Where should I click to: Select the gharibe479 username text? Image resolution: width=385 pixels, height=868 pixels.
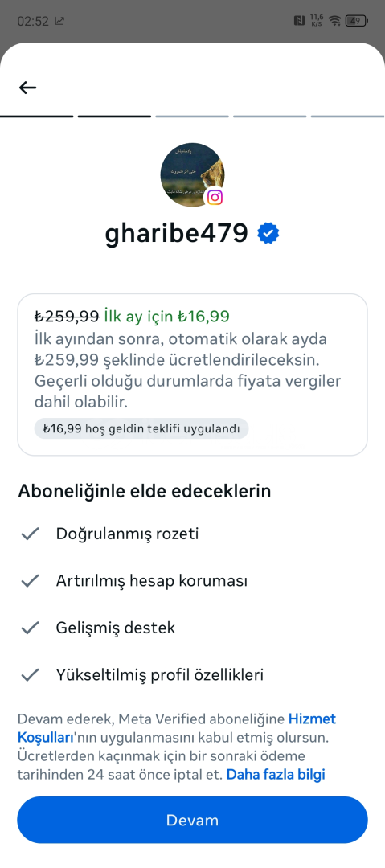point(177,234)
